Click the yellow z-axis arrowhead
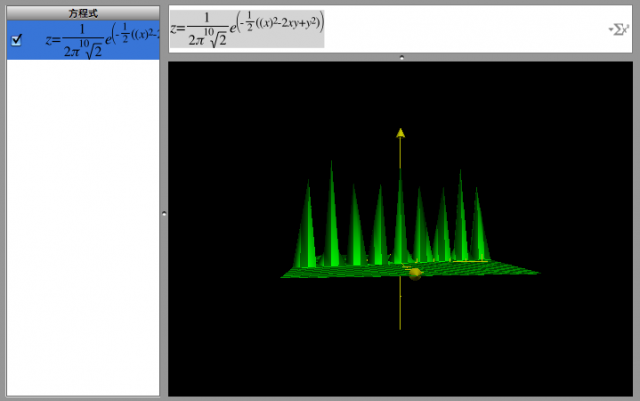Viewport: 640px width, 401px height. pyautogui.click(x=400, y=133)
